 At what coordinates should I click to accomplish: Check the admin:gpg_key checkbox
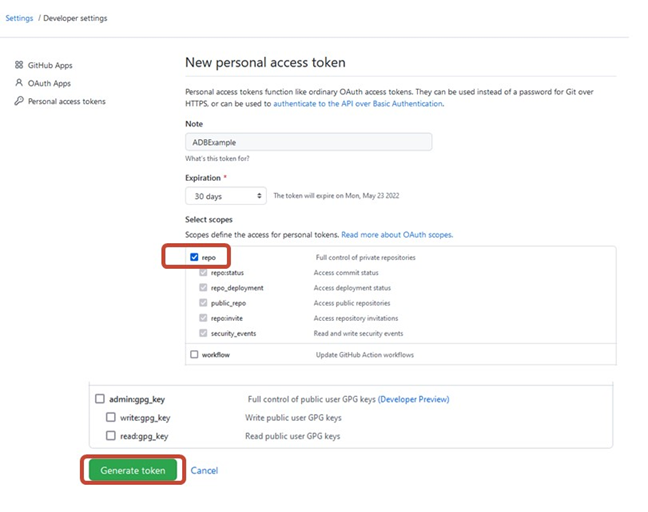tap(100, 399)
